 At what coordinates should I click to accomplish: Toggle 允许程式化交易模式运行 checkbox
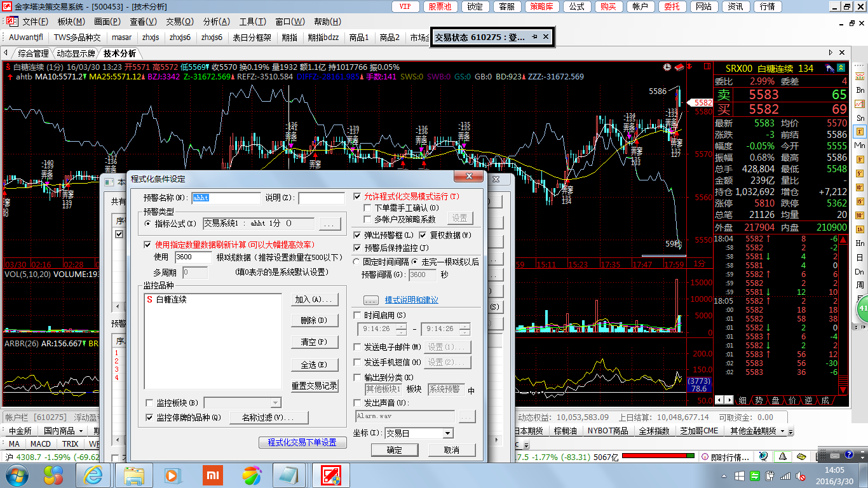click(x=358, y=197)
